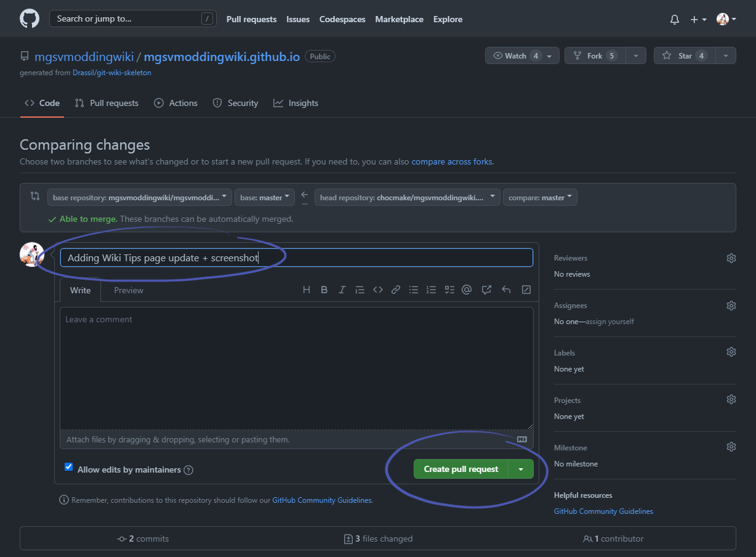This screenshot has height=557, width=756.
Task: Open the Actions tab
Action: point(176,103)
